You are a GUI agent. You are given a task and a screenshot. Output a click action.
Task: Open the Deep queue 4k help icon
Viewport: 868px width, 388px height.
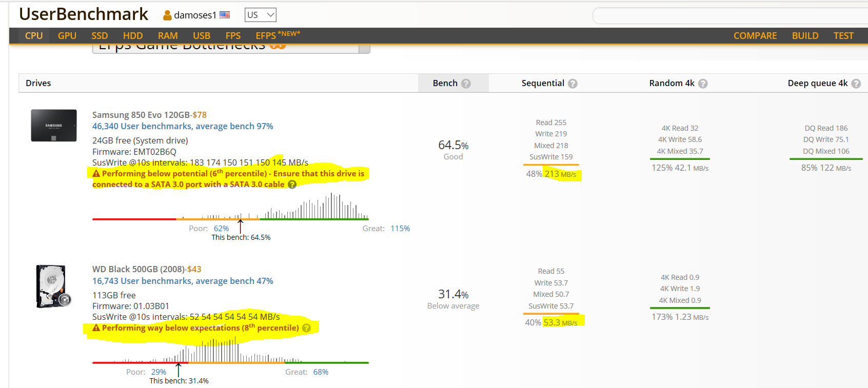pos(856,84)
